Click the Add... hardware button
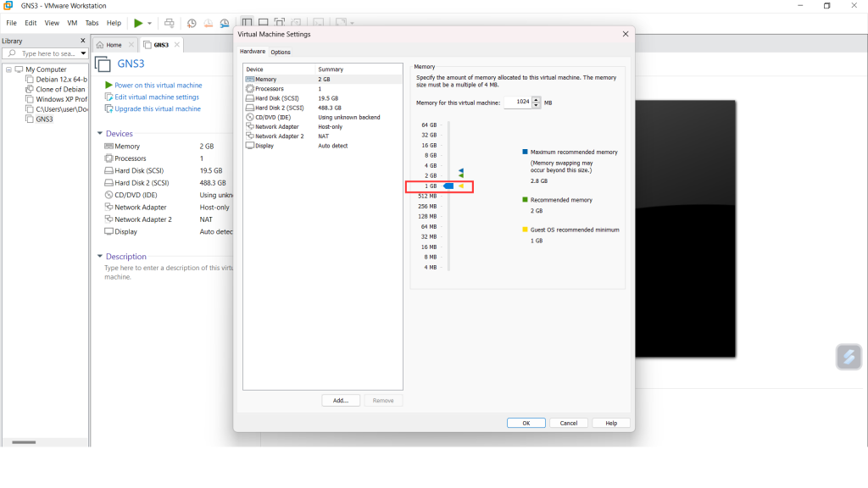868x488 pixels. [341, 400]
